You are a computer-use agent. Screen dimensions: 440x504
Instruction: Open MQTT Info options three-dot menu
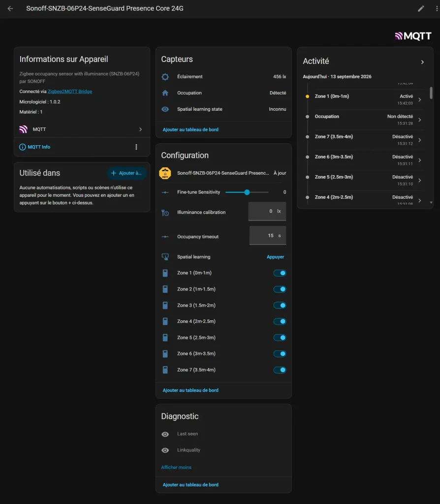(136, 147)
